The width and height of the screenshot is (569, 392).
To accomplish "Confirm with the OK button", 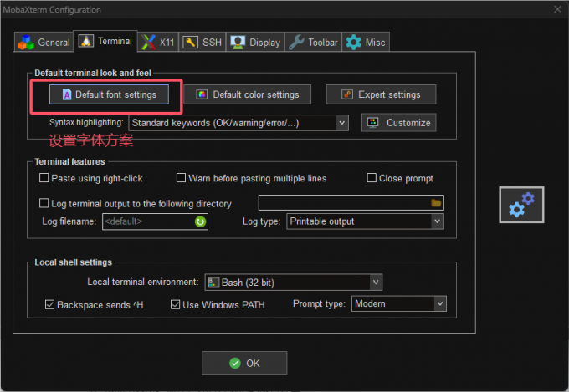I will [244, 363].
